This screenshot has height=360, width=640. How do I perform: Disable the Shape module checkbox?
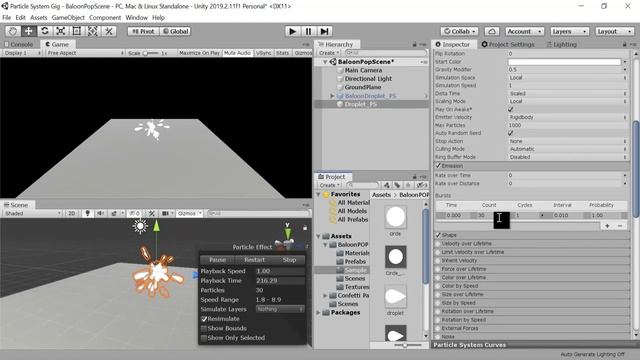click(438, 235)
